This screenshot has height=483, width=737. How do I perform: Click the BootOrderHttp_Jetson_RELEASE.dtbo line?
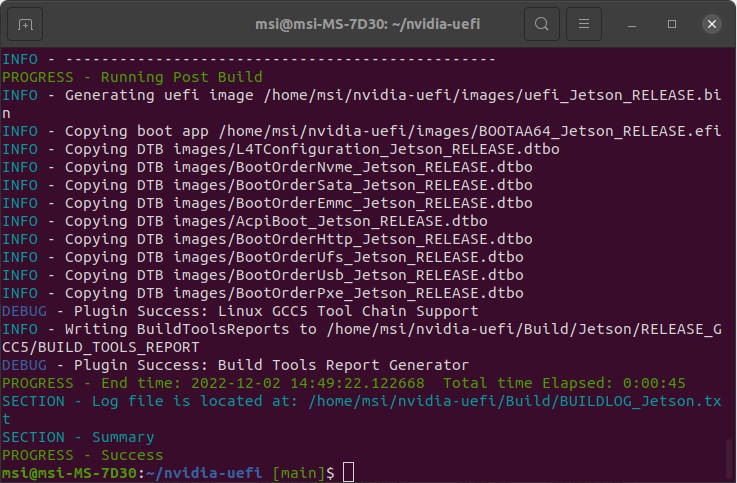coord(267,239)
